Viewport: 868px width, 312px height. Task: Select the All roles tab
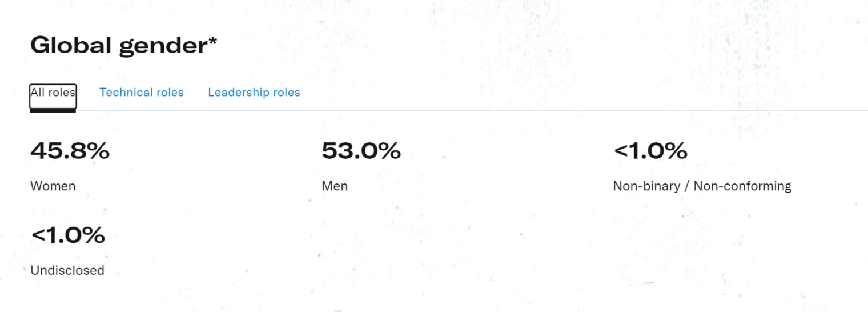point(53,96)
